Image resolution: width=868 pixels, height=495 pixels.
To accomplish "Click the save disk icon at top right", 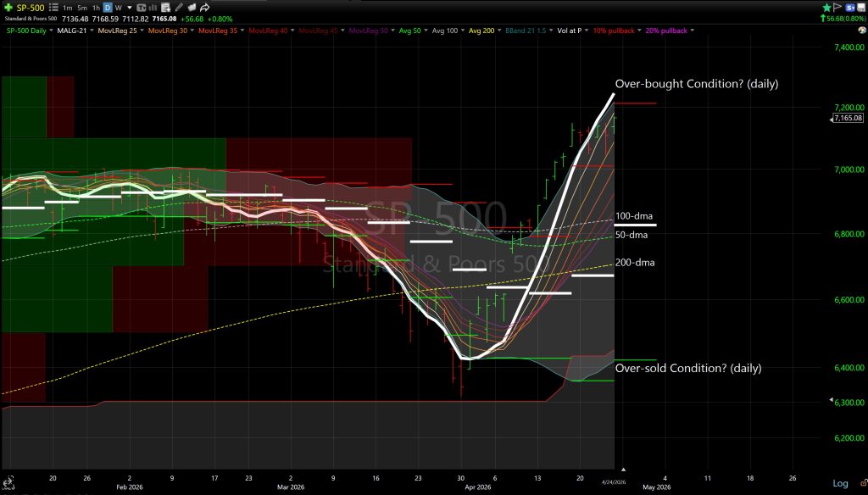I will pos(861,8).
